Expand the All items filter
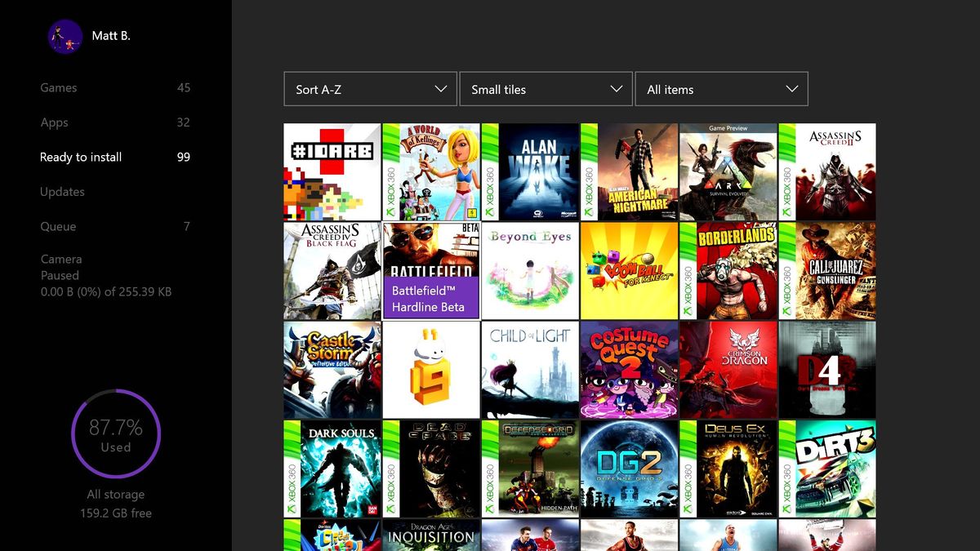 click(x=721, y=89)
